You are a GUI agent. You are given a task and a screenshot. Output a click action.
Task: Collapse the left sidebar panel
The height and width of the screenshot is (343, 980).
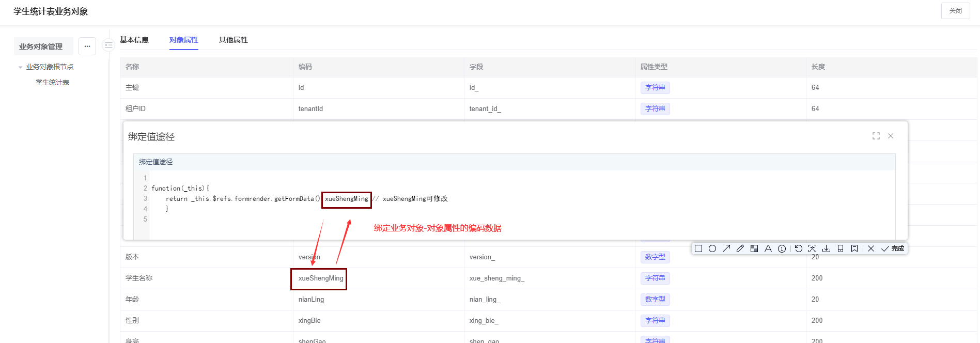point(108,45)
